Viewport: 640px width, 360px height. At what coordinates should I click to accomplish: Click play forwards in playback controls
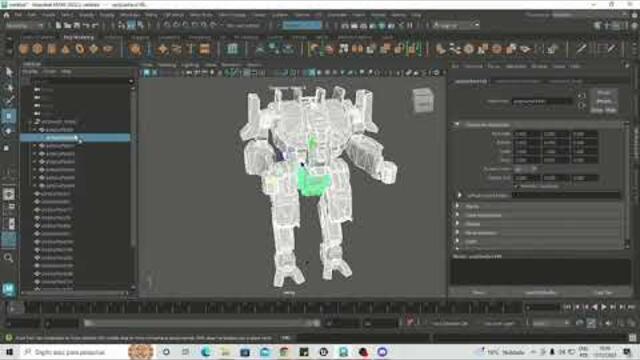point(604,307)
